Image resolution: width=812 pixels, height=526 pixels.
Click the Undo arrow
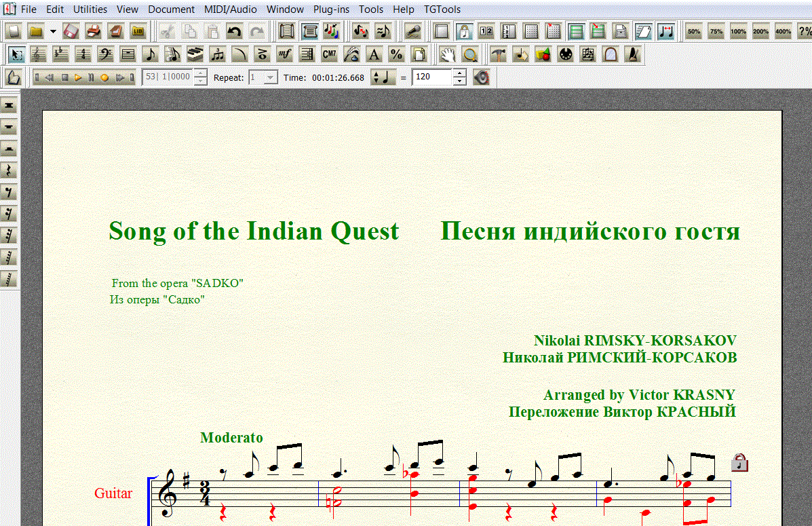(x=234, y=32)
